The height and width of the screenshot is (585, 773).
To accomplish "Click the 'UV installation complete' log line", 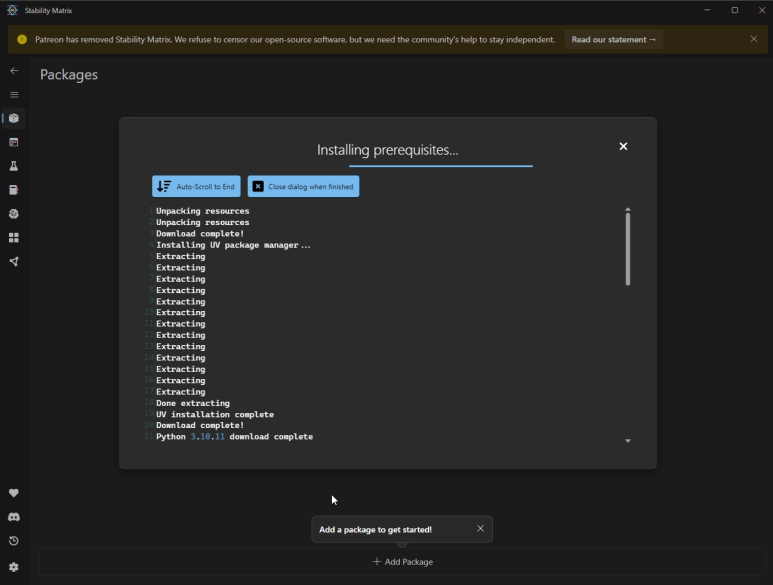I will point(215,414).
